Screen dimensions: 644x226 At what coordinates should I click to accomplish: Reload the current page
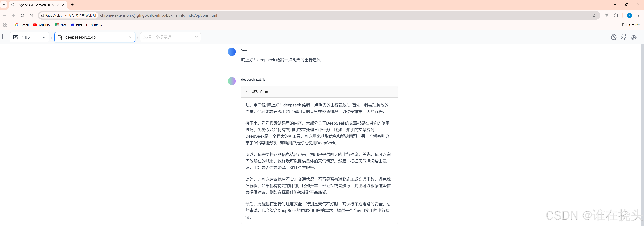(22, 15)
